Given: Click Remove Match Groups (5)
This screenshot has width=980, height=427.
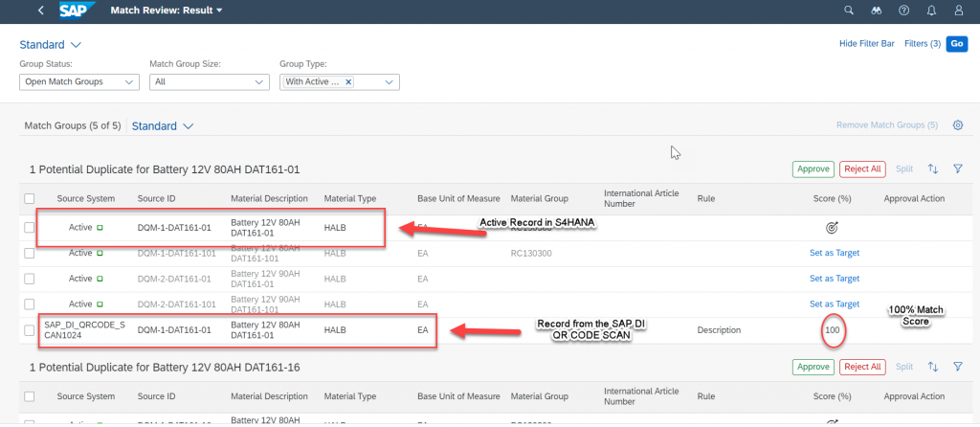Looking at the screenshot, I should pyautogui.click(x=887, y=125).
